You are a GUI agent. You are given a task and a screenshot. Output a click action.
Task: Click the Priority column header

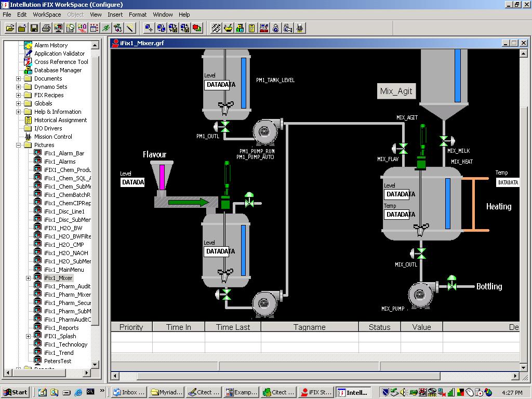pyautogui.click(x=131, y=327)
